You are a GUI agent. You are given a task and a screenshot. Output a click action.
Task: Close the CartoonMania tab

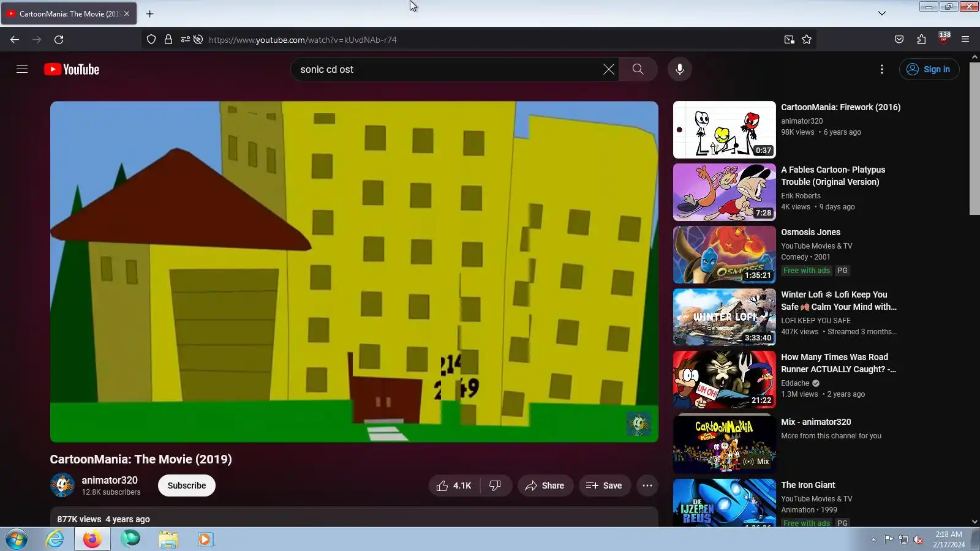[127, 13]
